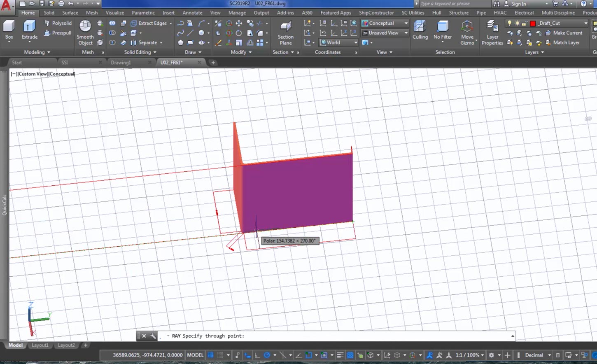Expand the _Draft_Cut layer dropdown

[585, 23]
